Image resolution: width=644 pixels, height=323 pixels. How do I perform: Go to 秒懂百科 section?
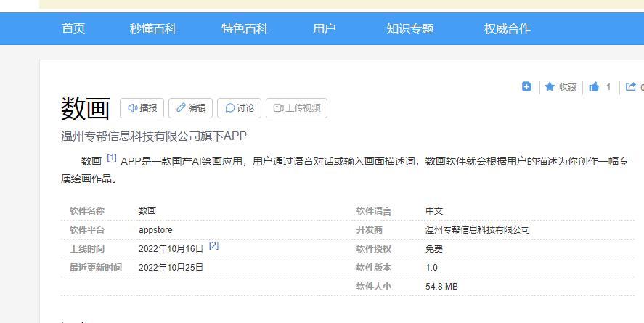152,29
